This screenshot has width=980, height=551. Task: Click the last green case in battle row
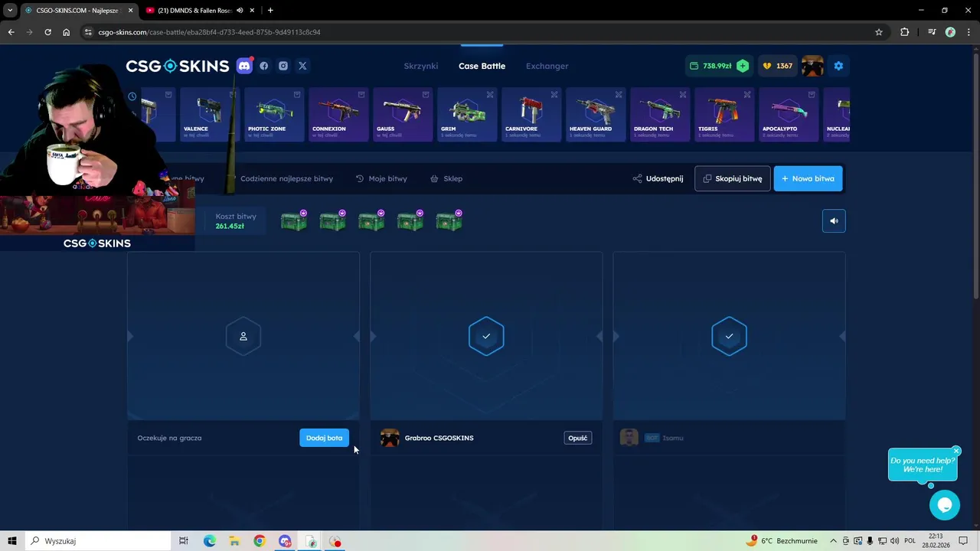449,221
